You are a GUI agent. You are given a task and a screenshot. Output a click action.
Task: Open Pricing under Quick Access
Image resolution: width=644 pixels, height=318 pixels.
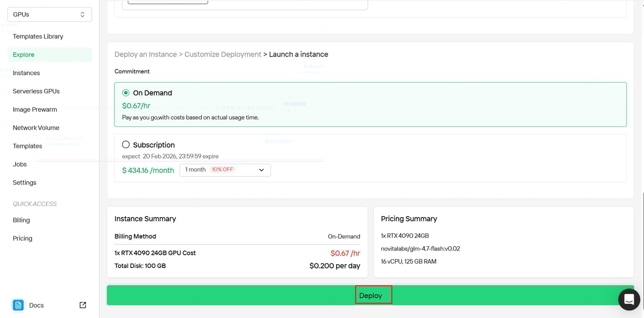tap(23, 239)
